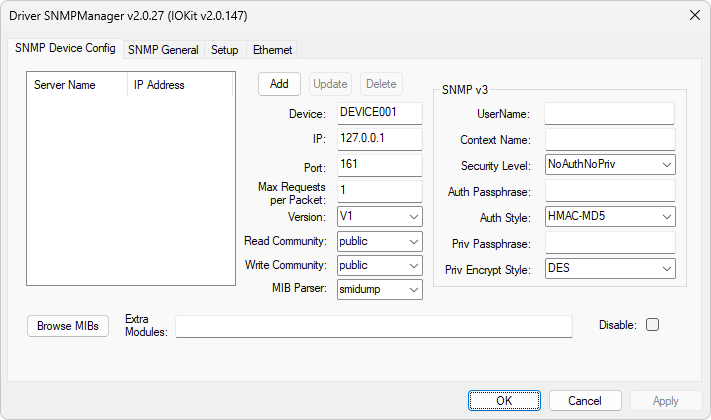Image resolution: width=711 pixels, height=420 pixels.
Task: Focus the Extra Modules text field
Action: (x=374, y=327)
